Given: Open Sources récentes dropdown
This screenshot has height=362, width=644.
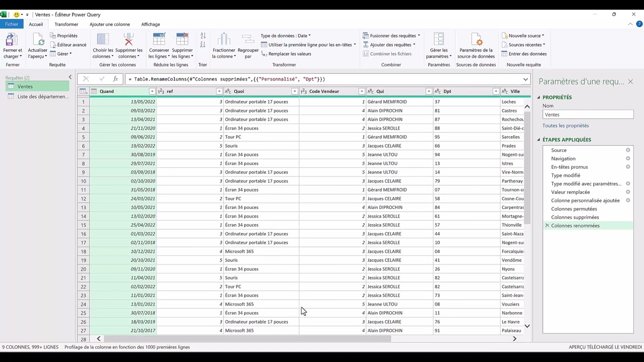Looking at the screenshot, I should point(523,45).
